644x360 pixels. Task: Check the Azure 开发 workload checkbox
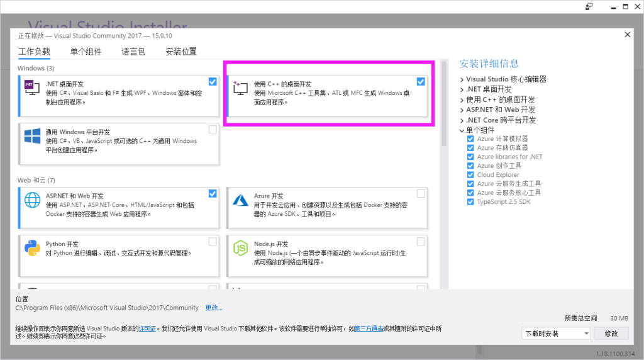421,194
